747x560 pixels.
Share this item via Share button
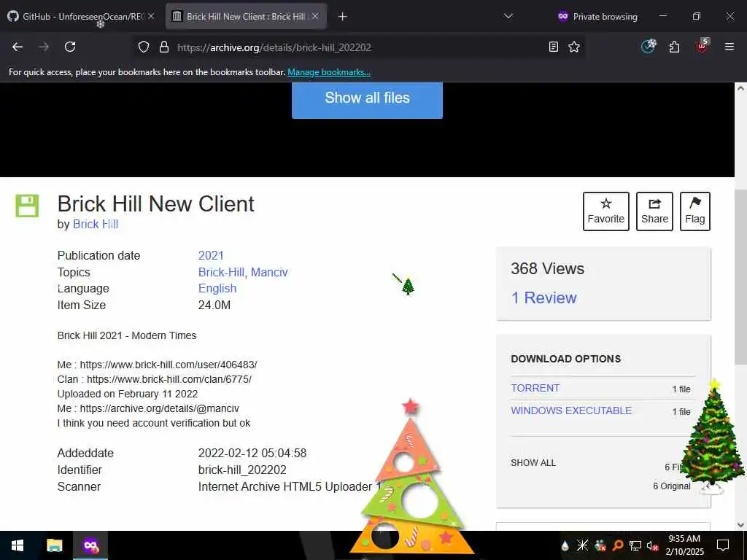coord(654,211)
